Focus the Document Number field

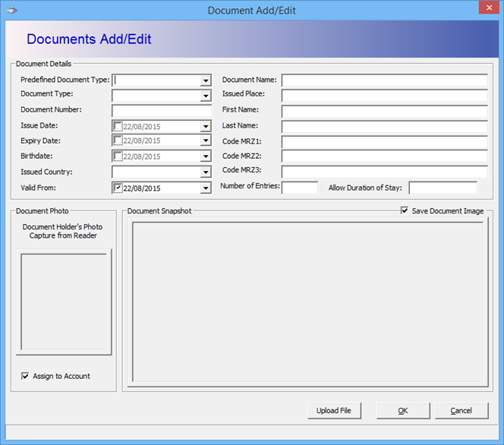pyautogui.click(x=162, y=111)
